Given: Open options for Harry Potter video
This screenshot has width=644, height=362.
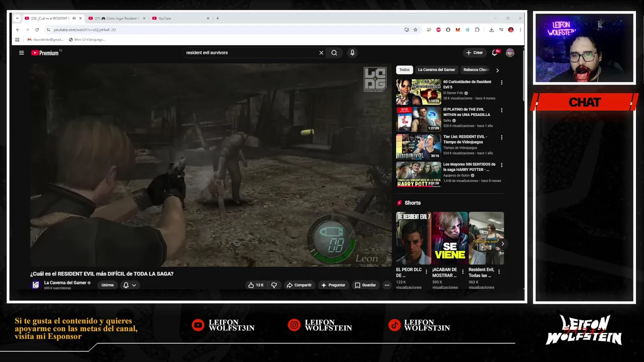Looking at the screenshot, I should [501, 165].
